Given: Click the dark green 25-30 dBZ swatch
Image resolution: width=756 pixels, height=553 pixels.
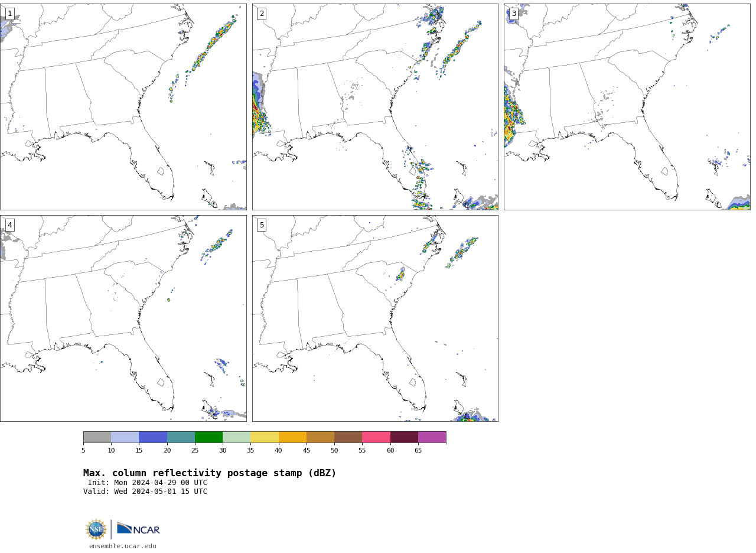Looking at the screenshot, I should [208, 437].
